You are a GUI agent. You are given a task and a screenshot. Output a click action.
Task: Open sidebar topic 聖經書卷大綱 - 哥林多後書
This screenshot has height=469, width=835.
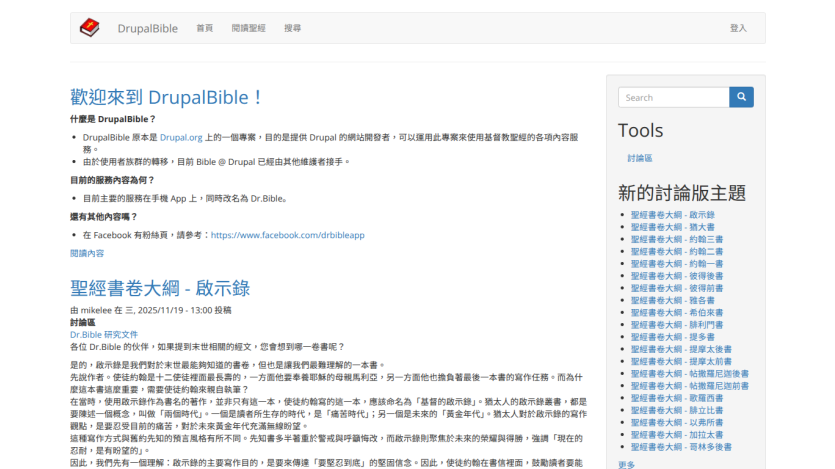pyautogui.click(x=681, y=447)
